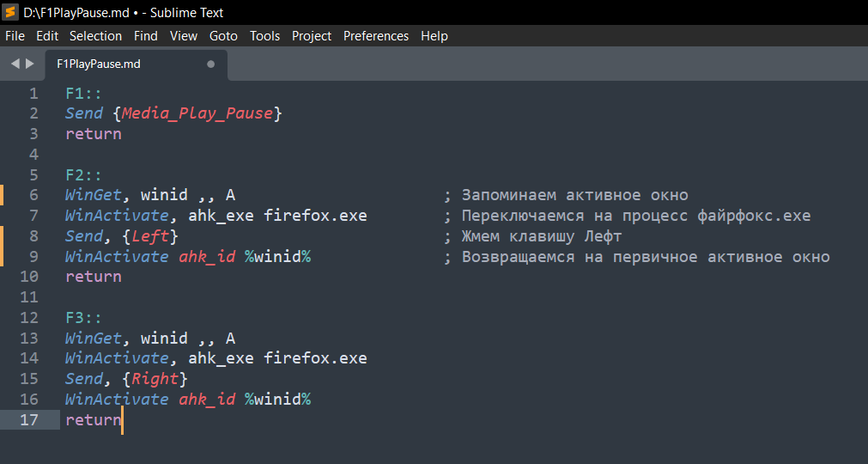
Task: Click the F3:: hotkey label on line 12
Action: tap(84, 318)
